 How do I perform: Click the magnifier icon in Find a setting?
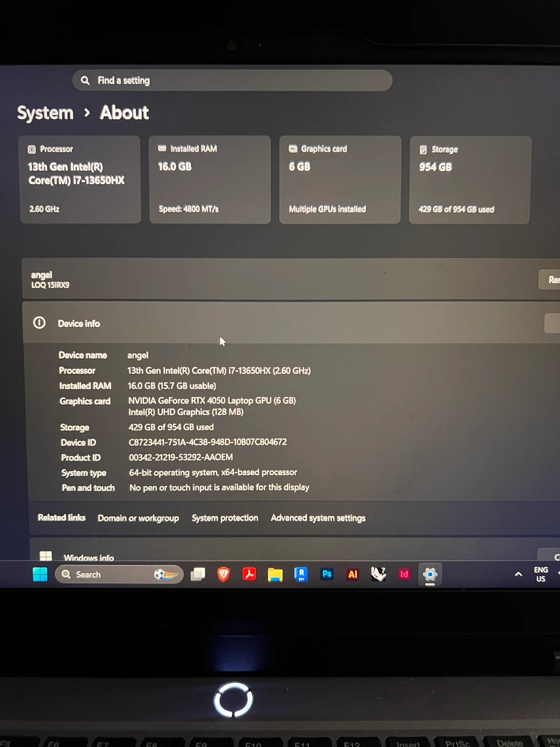pyautogui.click(x=86, y=80)
